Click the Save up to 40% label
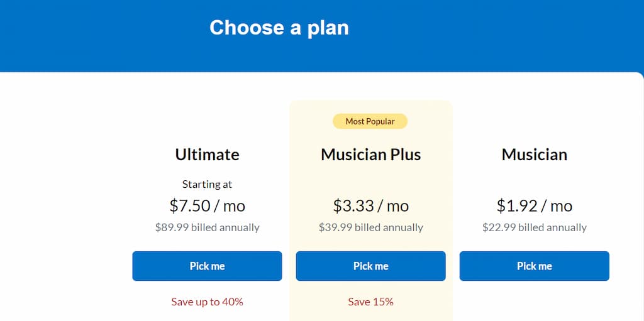The width and height of the screenshot is (644, 321). (208, 302)
